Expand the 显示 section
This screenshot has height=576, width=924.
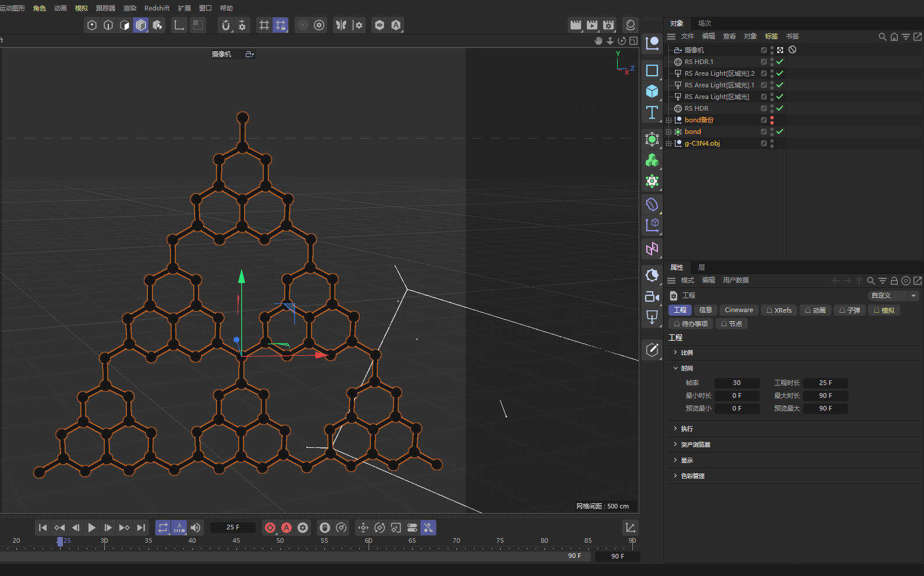click(x=675, y=460)
